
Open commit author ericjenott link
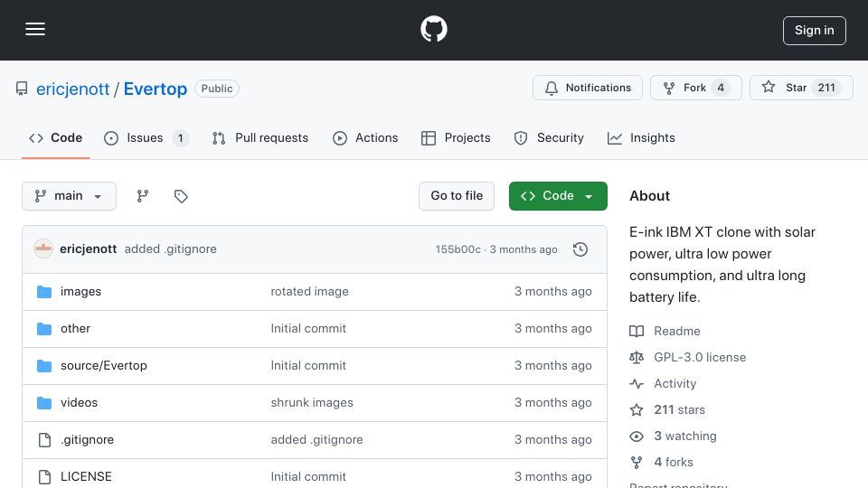point(88,249)
